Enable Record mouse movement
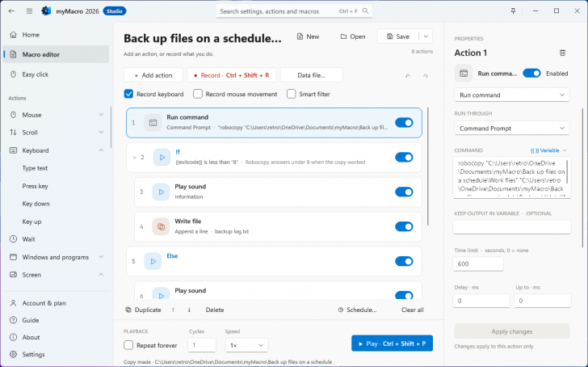 pos(198,94)
